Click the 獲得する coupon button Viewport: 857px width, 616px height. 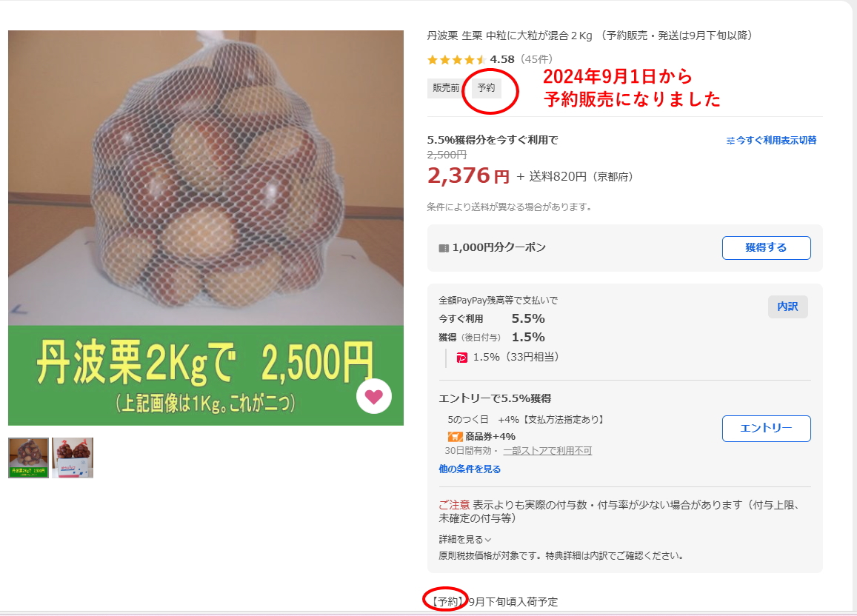click(767, 248)
